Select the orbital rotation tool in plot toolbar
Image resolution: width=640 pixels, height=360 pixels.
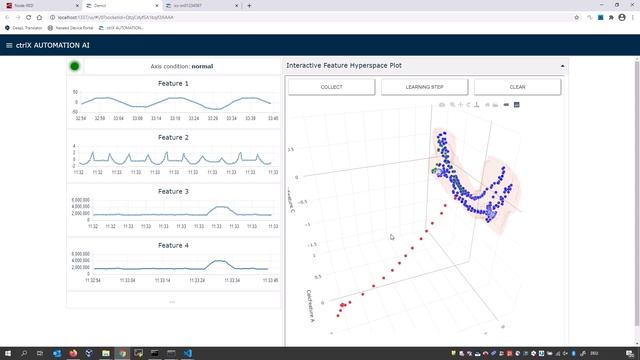pos(469,105)
